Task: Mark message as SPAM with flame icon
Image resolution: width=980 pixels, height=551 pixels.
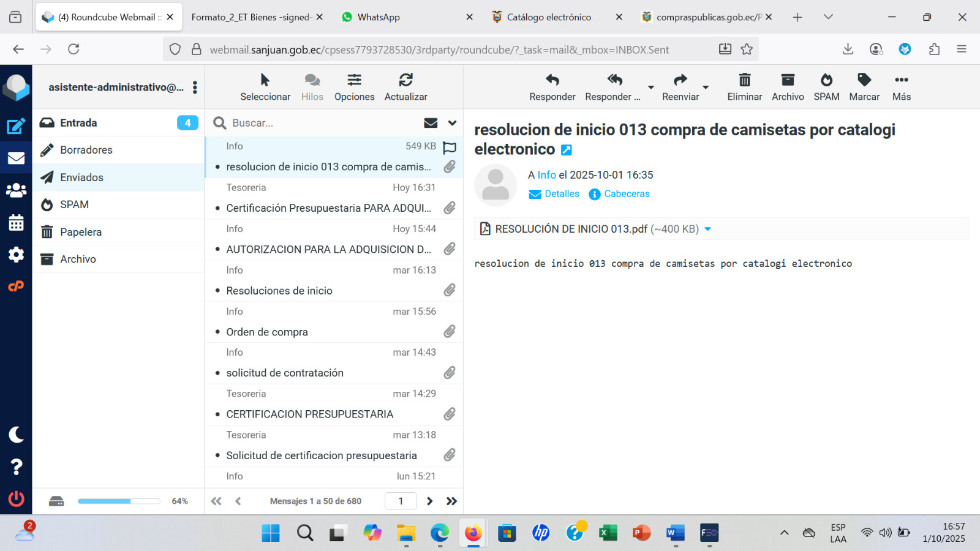Action: 826,80
